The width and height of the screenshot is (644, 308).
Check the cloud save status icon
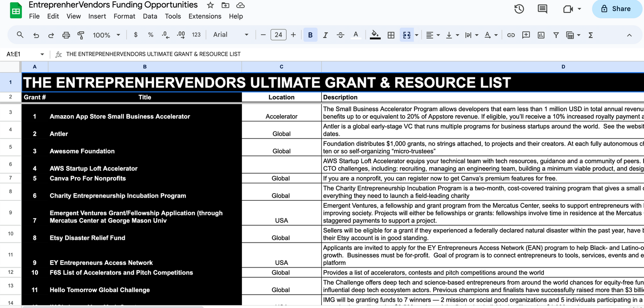(240, 5)
